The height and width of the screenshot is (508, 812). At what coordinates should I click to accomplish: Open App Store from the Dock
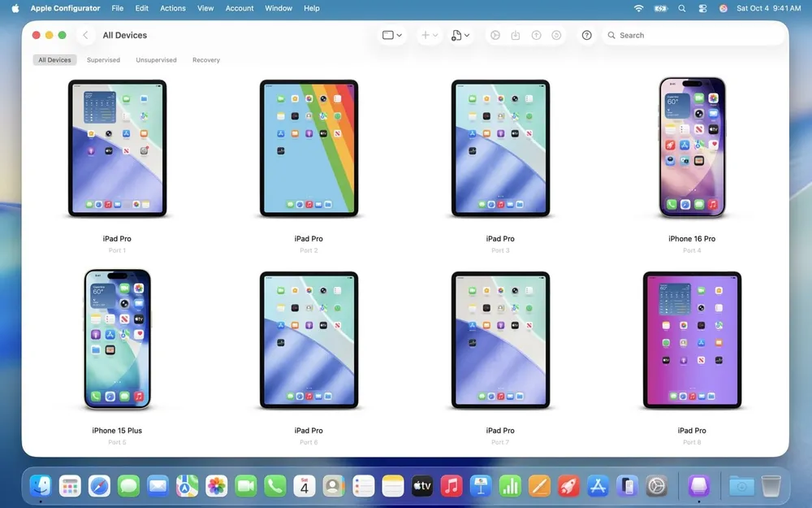pos(598,486)
